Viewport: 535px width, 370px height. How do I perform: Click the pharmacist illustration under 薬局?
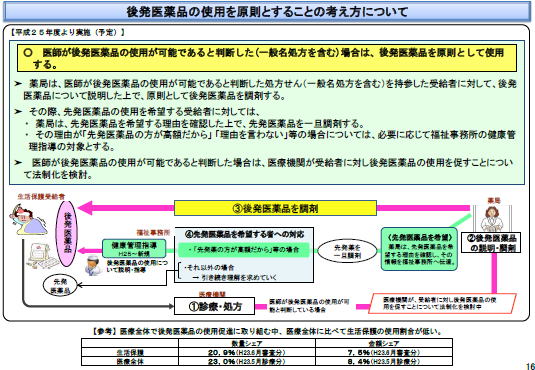pyautogui.click(x=492, y=219)
